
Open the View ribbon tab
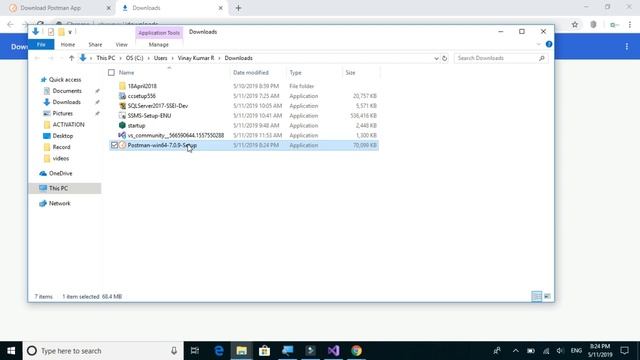pyautogui.click(x=121, y=44)
